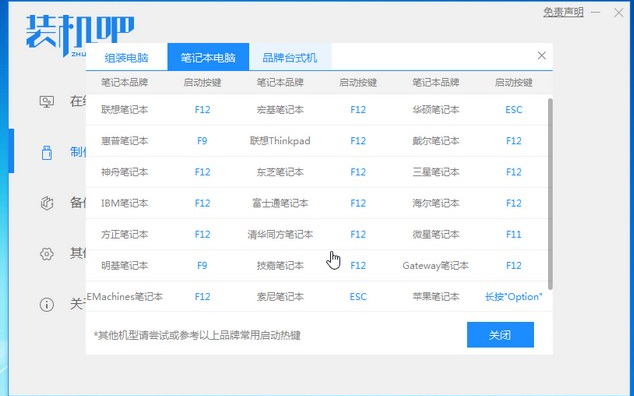Click the hotkey table vertical scrollbar
Viewport: 634px width, 396px height.
(x=550, y=194)
